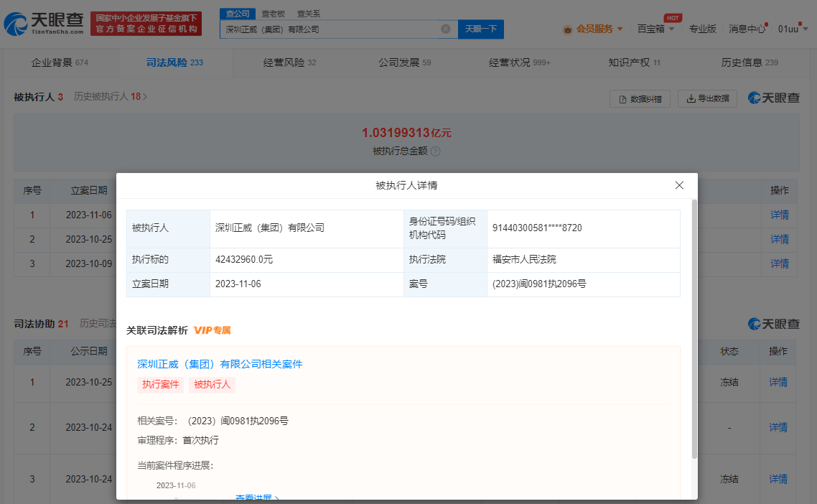817x504 pixels.
Task: Click the 国家中小企业发展子基金旗下 banner
Action: coord(146,24)
